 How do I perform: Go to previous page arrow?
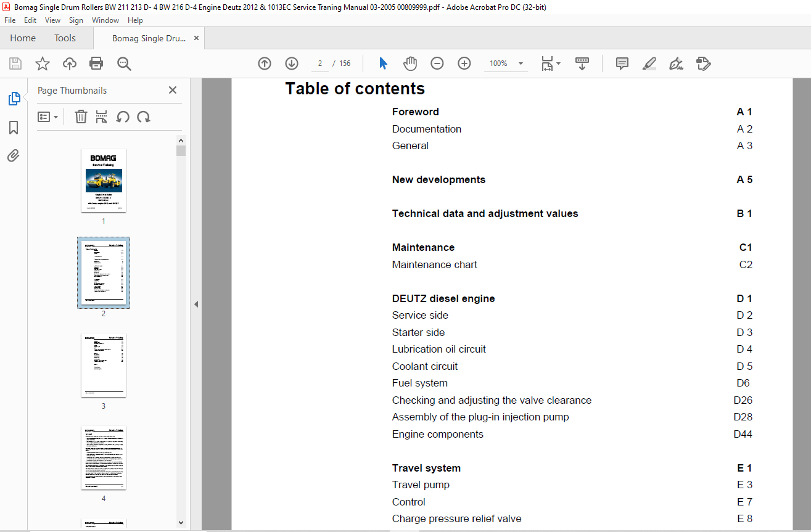[x=265, y=63]
